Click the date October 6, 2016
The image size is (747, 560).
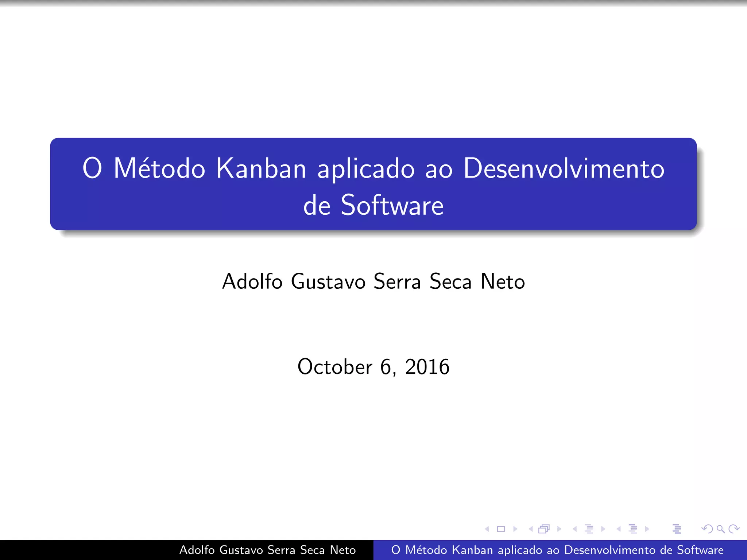(x=373, y=367)
